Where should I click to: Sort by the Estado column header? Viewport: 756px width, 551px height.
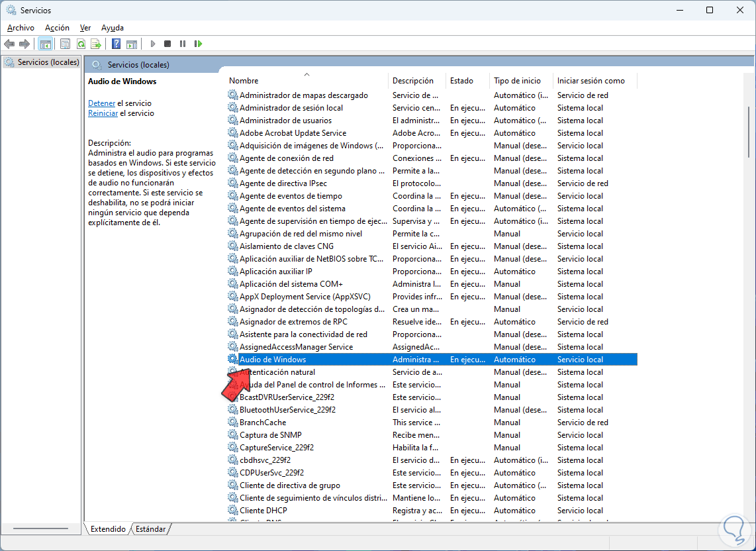pos(467,81)
